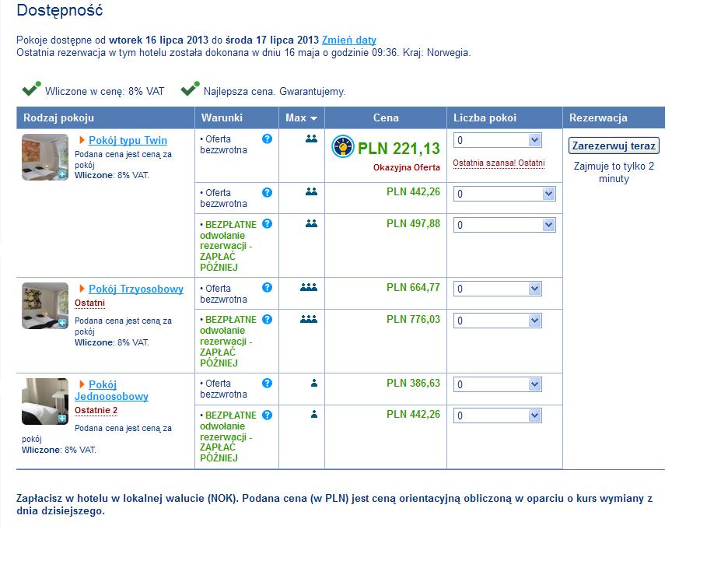Show conditions help for the PLN 664,77 offer
Screen dimensions: 728x568
[267, 287]
